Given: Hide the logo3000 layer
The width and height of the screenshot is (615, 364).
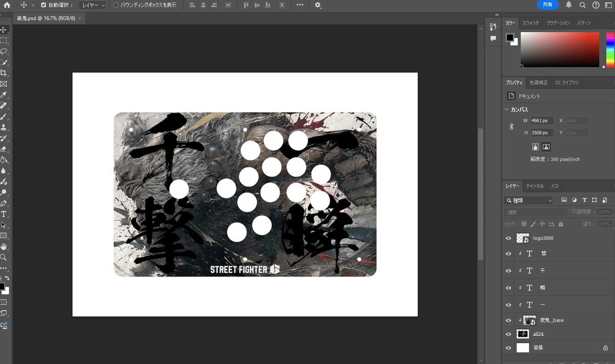Looking at the screenshot, I should click(508, 238).
